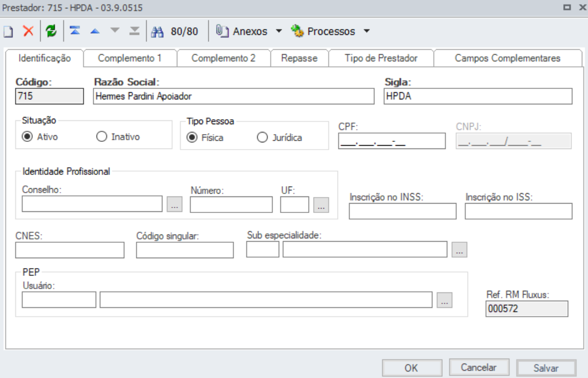Click the Inscrição no ISS field
The image size is (588, 378).
point(518,211)
